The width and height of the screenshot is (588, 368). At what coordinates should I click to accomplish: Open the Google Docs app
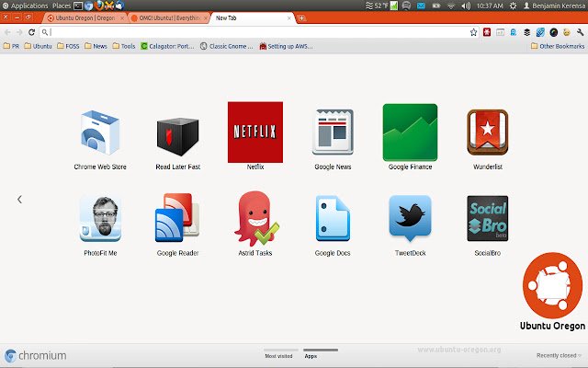(333, 219)
